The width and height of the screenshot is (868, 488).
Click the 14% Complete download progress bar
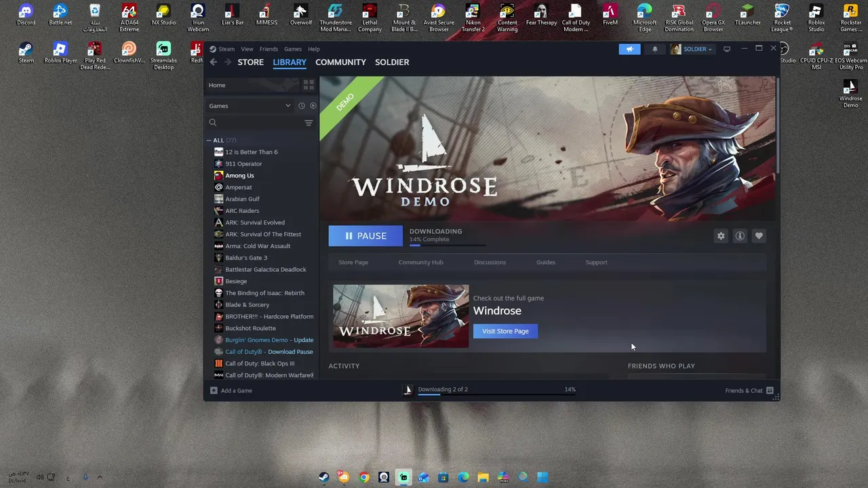(x=448, y=245)
